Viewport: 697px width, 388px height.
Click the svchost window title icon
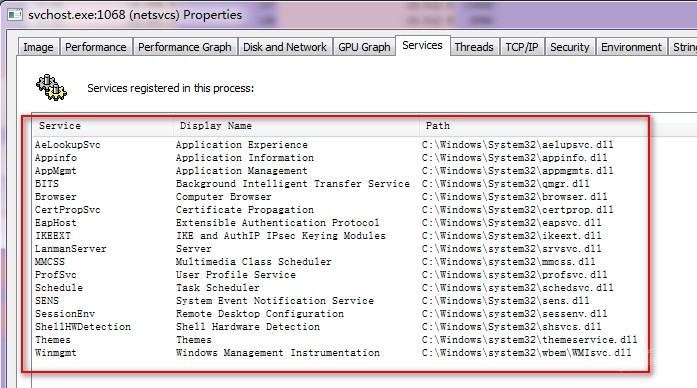tap(15, 15)
